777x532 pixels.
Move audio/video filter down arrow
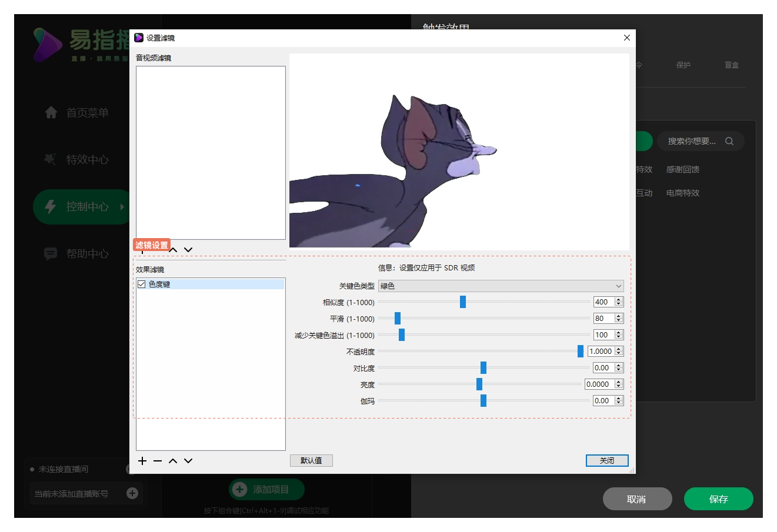click(188, 250)
